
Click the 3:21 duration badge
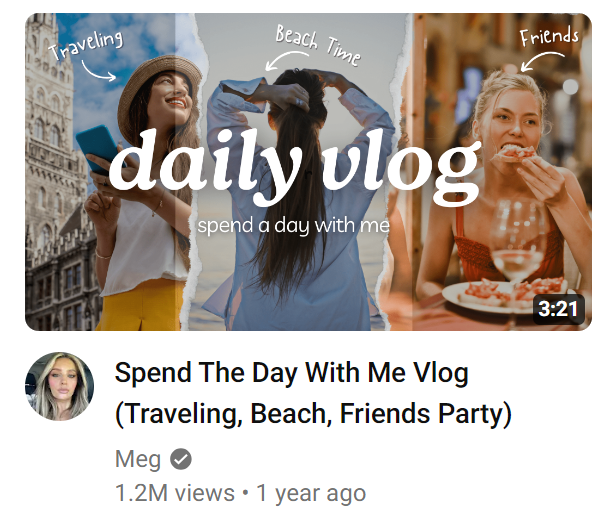click(558, 309)
